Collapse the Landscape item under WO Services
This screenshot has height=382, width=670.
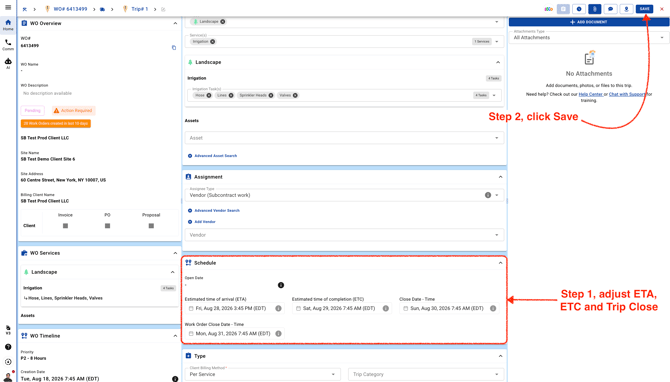[x=173, y=272]
